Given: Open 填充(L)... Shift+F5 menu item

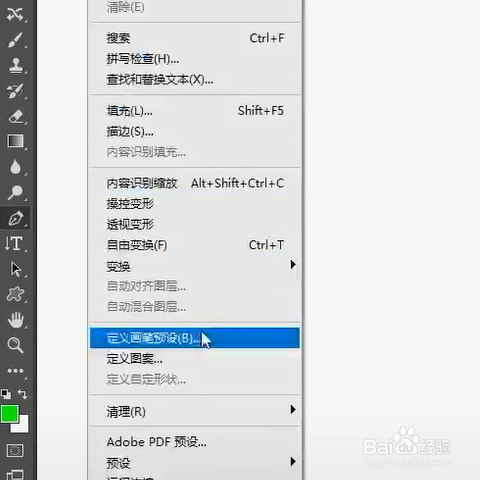Looking at the screenshot, I should pos(195,111).
